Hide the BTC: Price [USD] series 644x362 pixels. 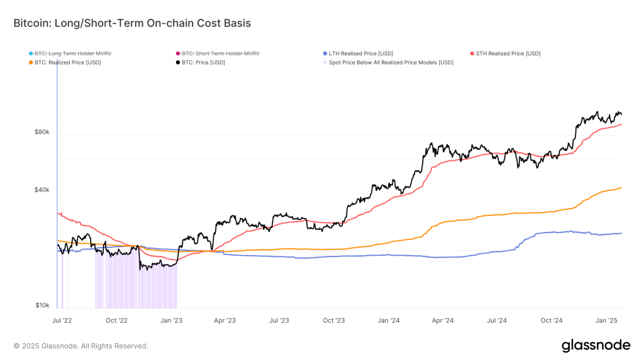pos(203,62)
